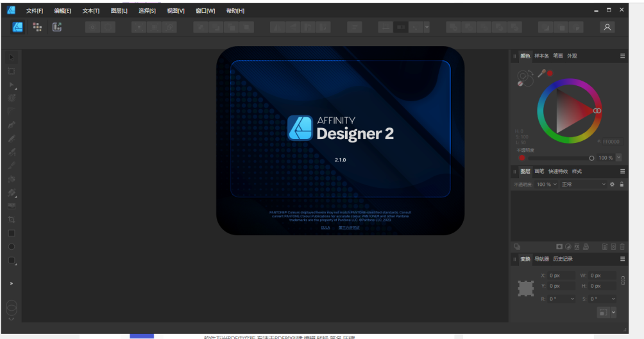Open the layer opacity 100% dropdown
644x339 pixels.
555,185
